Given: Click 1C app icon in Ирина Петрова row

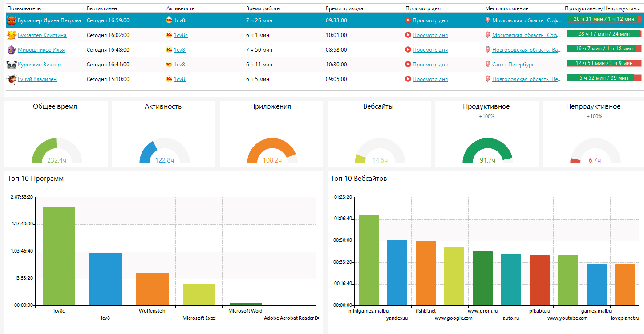Looking at the screenshot, I should click(x=169, y=20).
